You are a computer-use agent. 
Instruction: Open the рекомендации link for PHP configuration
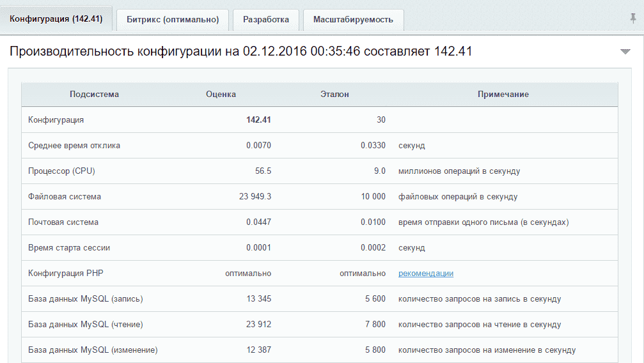pyautogui.click(x=425, y=274)
